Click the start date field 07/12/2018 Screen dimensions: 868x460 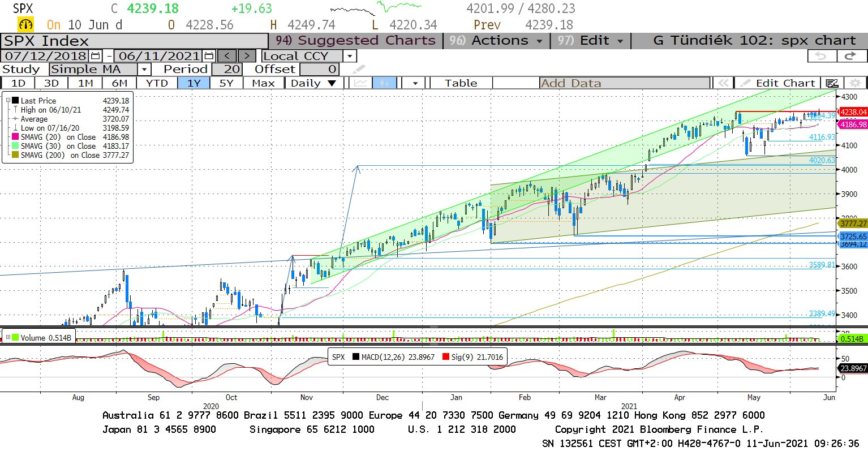tap(46, 56)
